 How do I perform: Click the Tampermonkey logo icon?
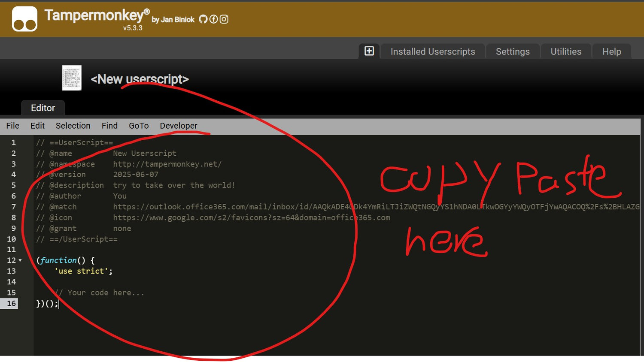[24, 19]
